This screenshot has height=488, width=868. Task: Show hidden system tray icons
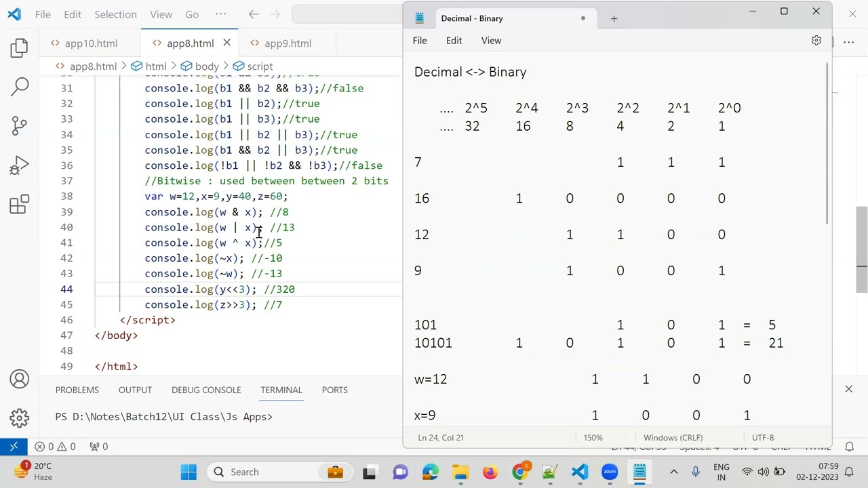click(674, 472)
